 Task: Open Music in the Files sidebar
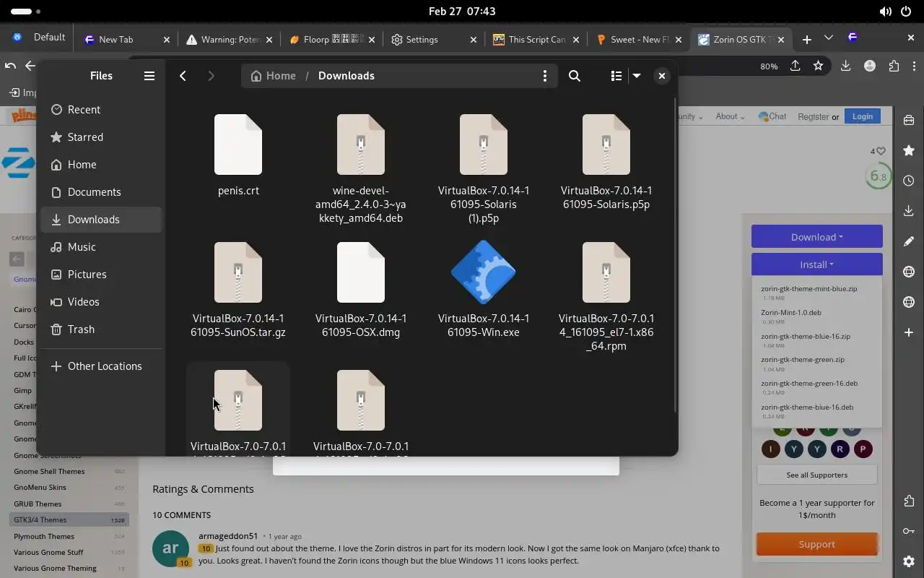point(101,247)
